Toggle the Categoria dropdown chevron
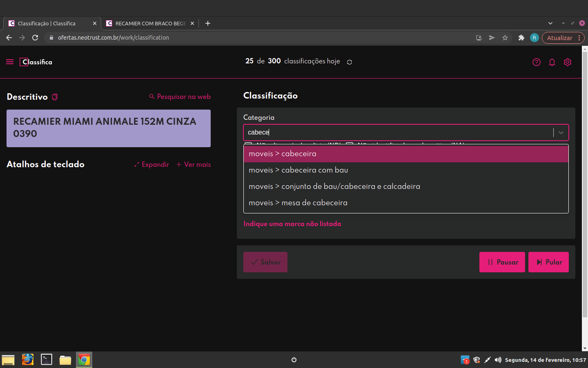 [x=561, y=132]
